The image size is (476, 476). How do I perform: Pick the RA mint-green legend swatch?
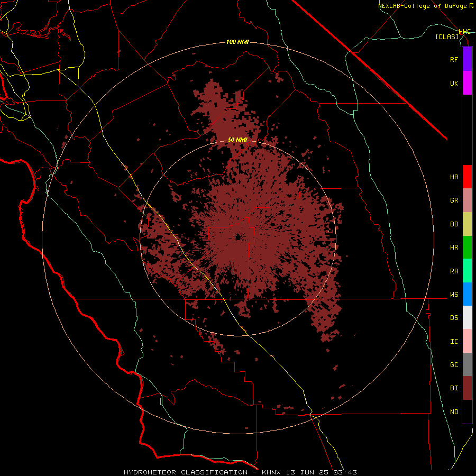(467, 271)
